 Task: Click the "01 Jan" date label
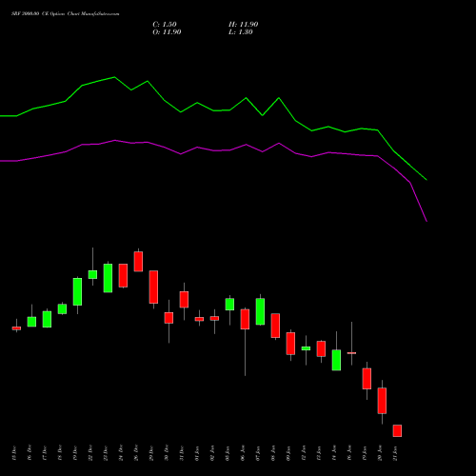(x=196, y=453)
